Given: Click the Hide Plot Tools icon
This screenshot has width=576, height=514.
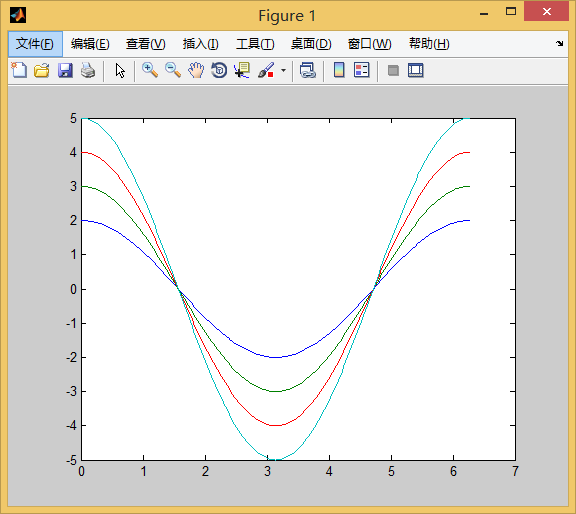Looking at the screenshot, I should pos(393,70).
